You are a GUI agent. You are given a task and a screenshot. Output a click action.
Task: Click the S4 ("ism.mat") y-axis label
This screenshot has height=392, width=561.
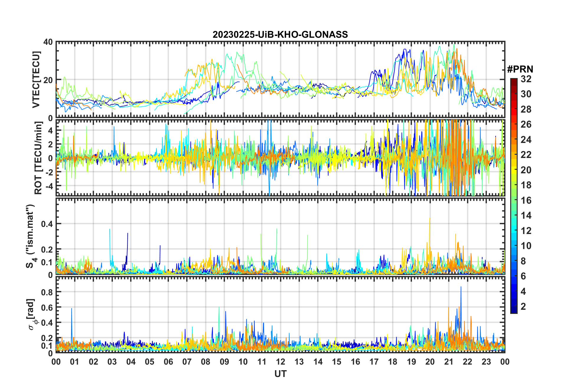(x=31, y=236)
